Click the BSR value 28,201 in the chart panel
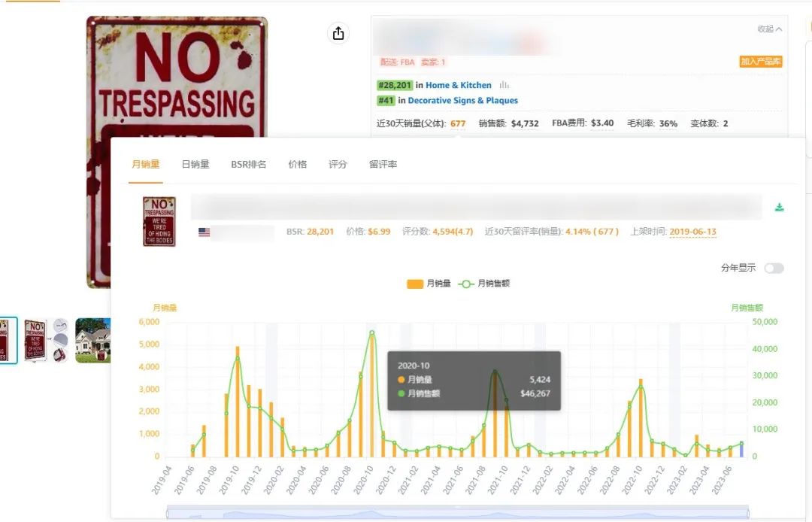812x522 pixels. tap(320, 232)
